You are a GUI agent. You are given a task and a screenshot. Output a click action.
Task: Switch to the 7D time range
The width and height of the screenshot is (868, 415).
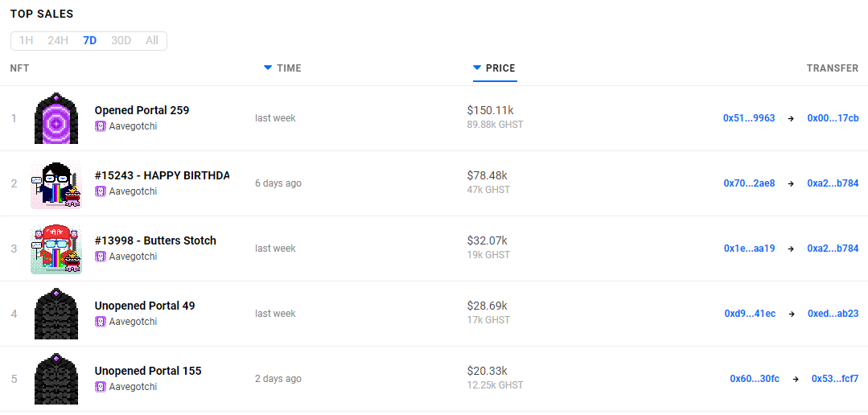pos(89,40)
